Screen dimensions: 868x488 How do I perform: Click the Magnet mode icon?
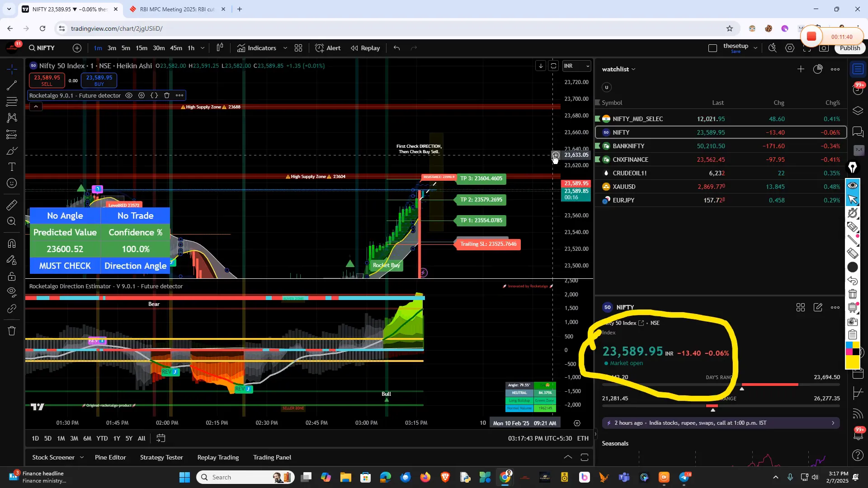click(12, 244)
